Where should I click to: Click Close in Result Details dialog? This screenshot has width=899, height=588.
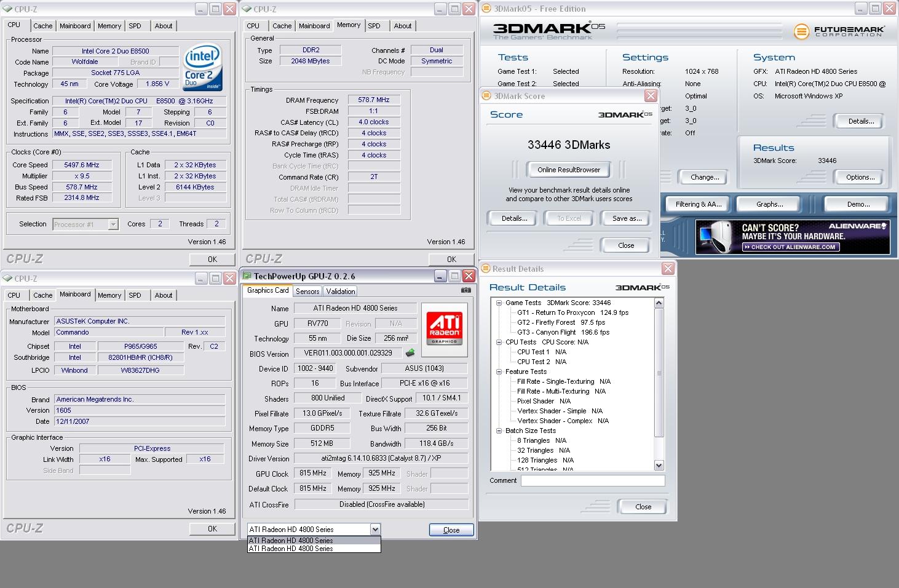(643, 507)
